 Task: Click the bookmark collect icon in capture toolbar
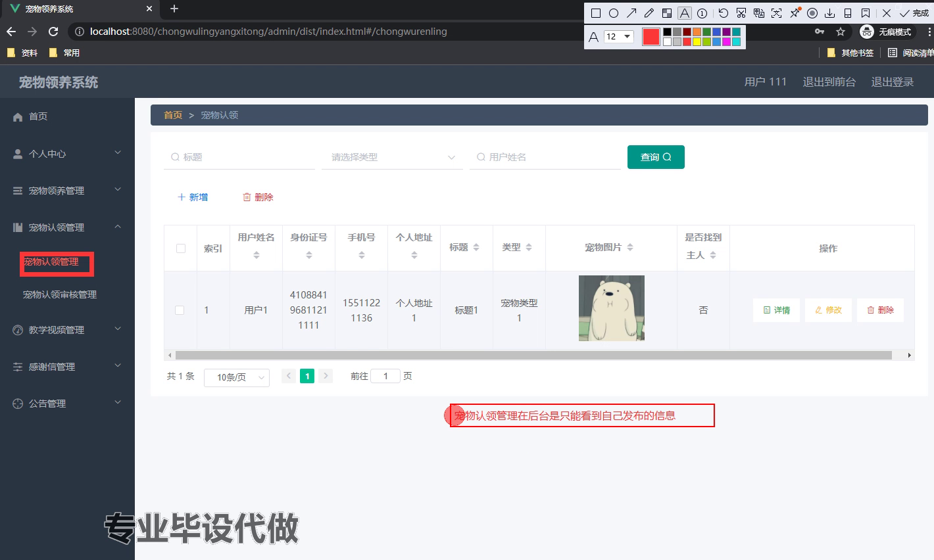point(866,13)
